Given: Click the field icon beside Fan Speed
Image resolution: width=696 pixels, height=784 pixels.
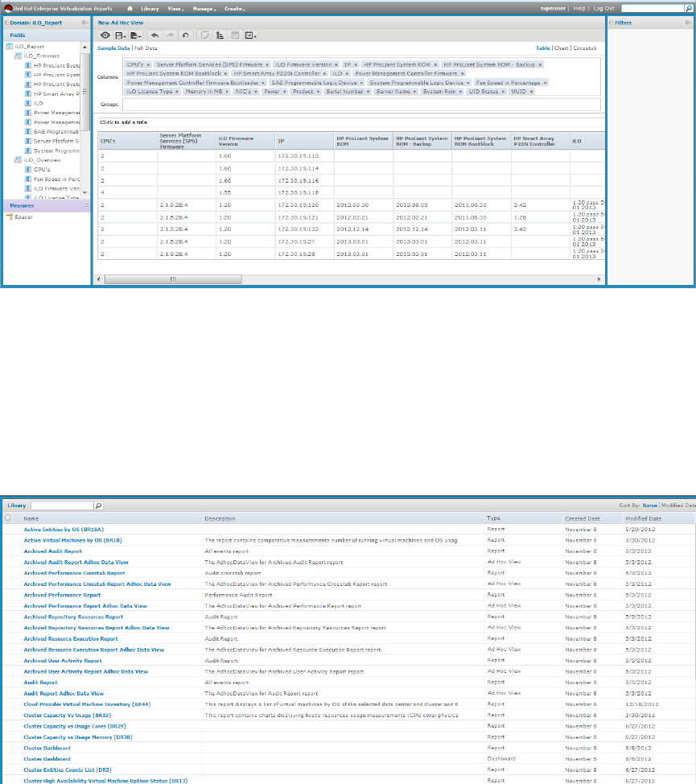Looking at the screenshot, I should click(x=28, y=179).
